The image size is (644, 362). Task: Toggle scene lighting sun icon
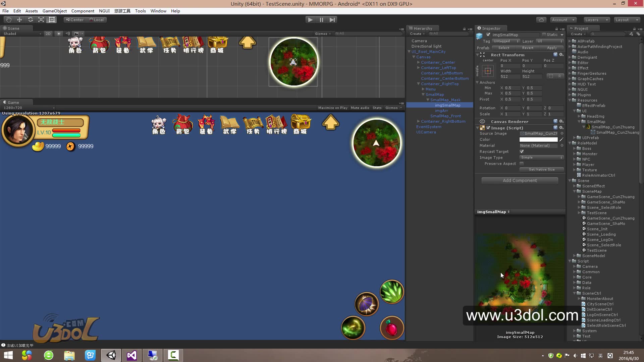click(x=59, y=34)
